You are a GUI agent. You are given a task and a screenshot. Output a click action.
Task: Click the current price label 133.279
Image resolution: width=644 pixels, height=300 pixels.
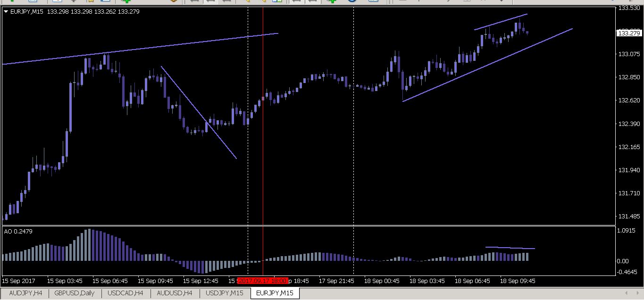(x=629, y=33)
